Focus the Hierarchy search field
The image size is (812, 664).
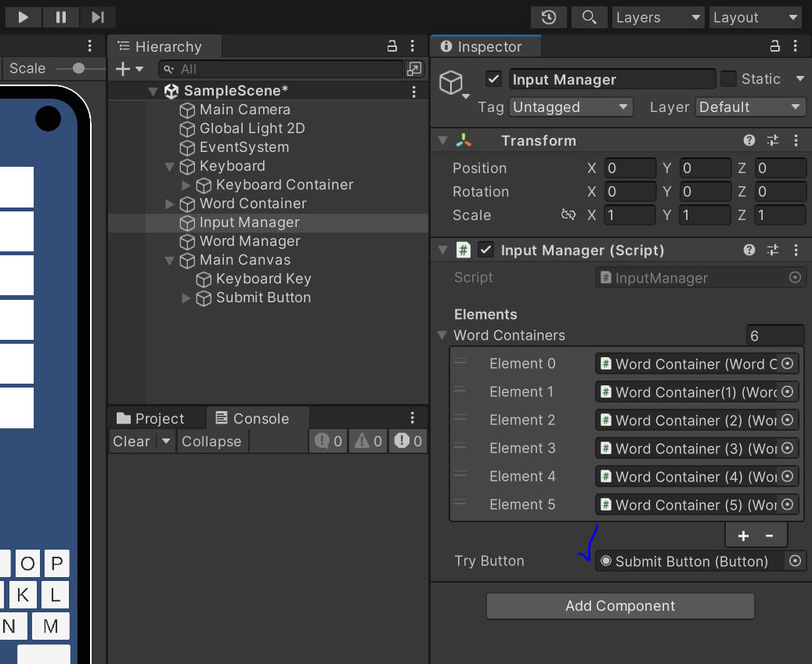(280, 69)
